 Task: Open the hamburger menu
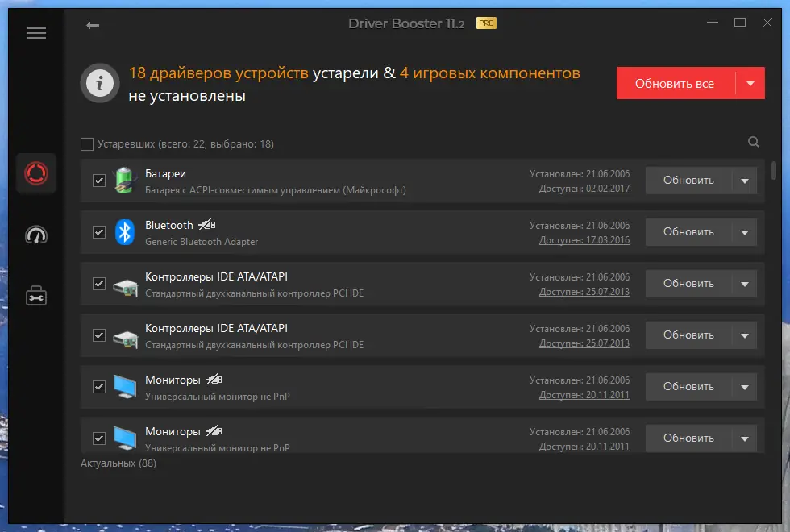click(x=36, y=33)
